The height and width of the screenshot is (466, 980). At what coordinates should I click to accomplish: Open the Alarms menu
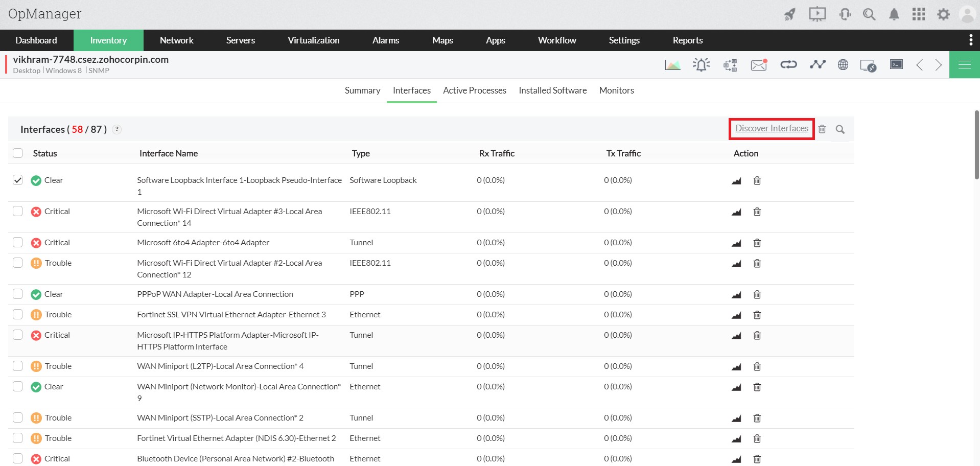click(385, 40)
